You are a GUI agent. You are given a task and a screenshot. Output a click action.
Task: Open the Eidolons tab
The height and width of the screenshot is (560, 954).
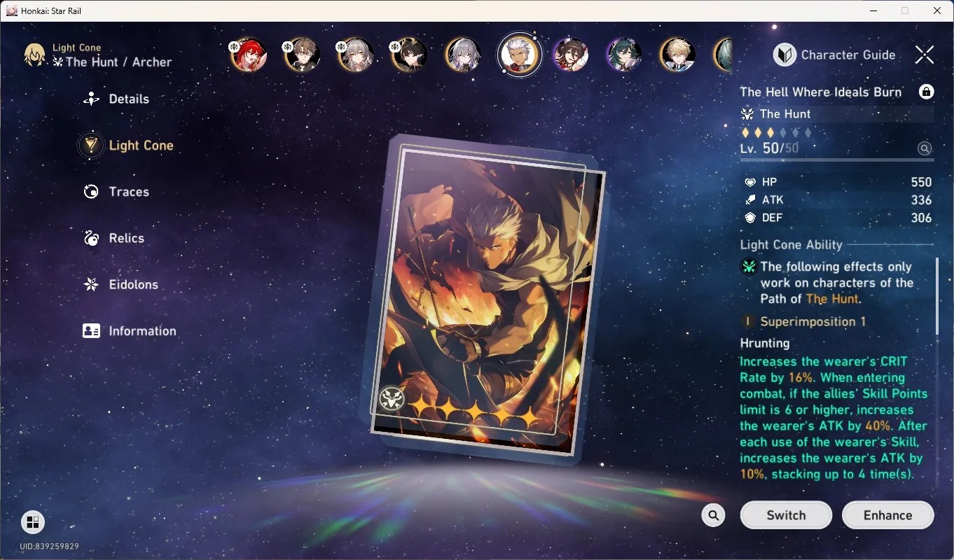point(120,284)
